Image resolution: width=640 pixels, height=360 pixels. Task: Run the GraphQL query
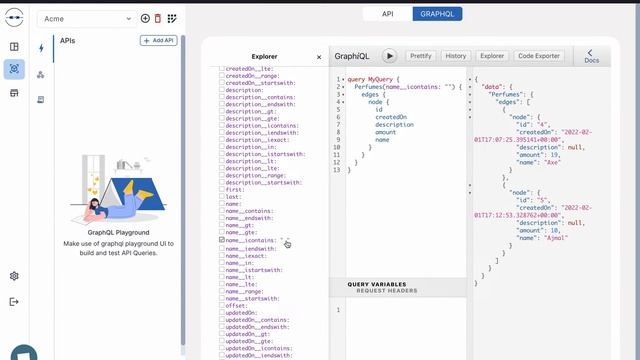(x=389, y=56)
